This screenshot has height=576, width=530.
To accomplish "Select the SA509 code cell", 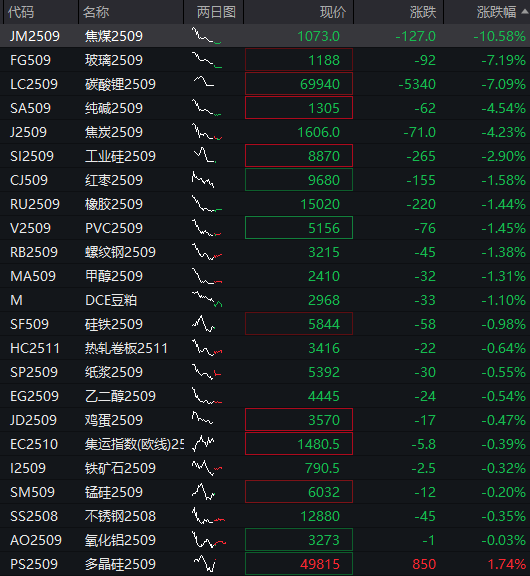I will [30, 108].
